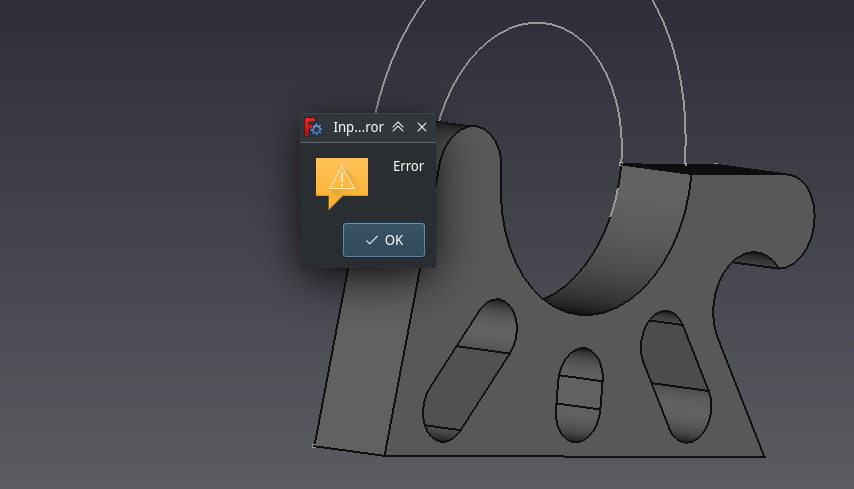
Task: Select the small middle slot cutout
Action: click(x=579, y=395)
